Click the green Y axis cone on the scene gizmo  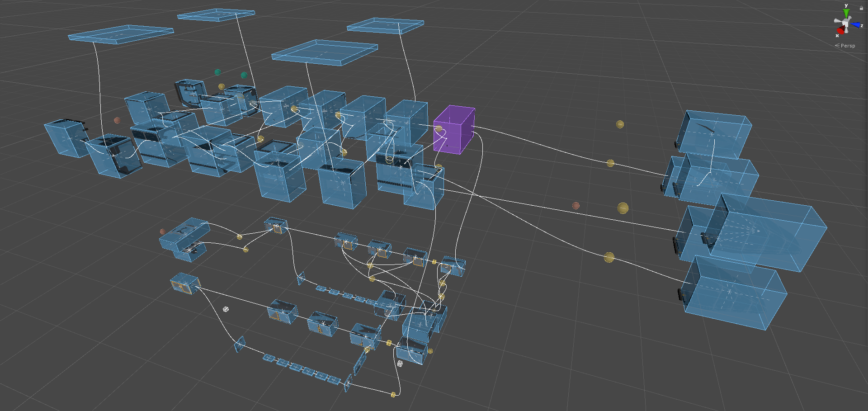[x=846, y=14]
